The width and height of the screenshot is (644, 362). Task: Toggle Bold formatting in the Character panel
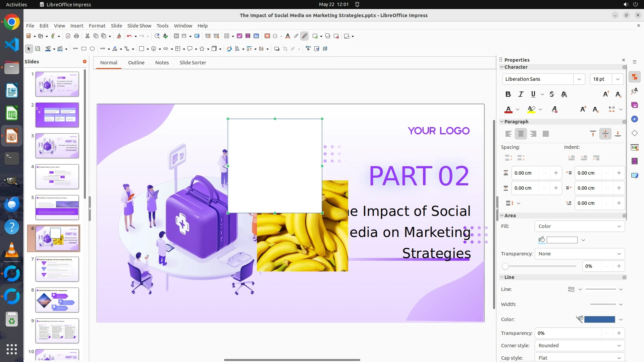508,95
